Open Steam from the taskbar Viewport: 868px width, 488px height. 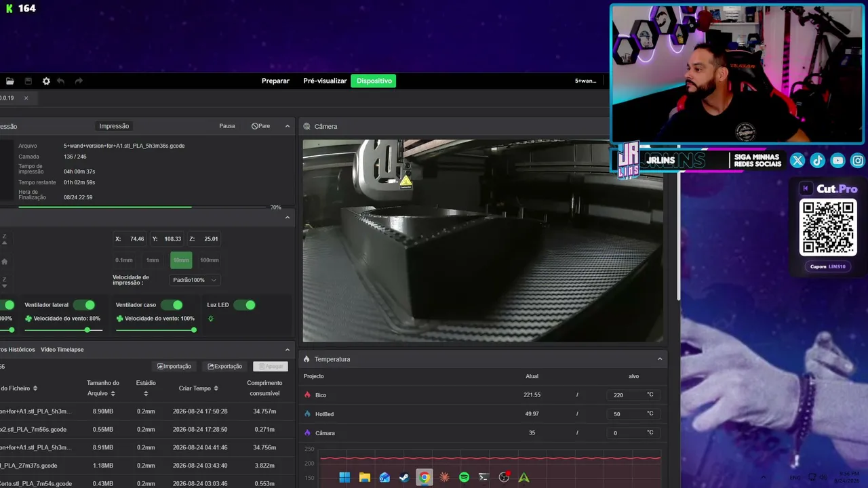pos(404,477)
